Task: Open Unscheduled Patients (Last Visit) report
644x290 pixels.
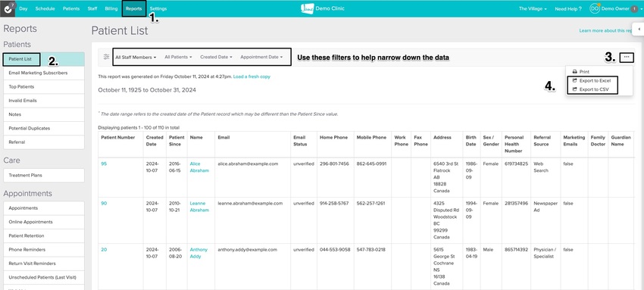Action: pyautogui.click(x=43, y=277)
